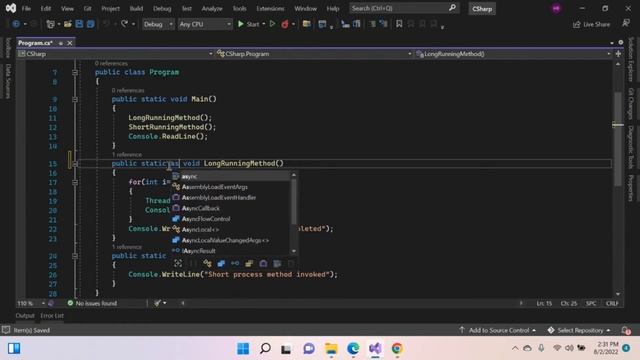Toggle the IntelliSense keywords filter
The height and width of the screenshot is (360, 640).
pyautogui.click(x=277, y=263)
